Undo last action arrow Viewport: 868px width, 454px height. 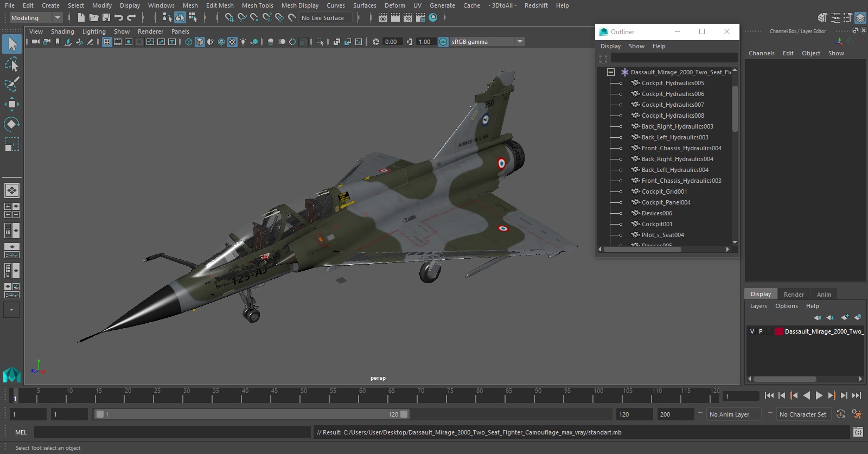(119, 18)
